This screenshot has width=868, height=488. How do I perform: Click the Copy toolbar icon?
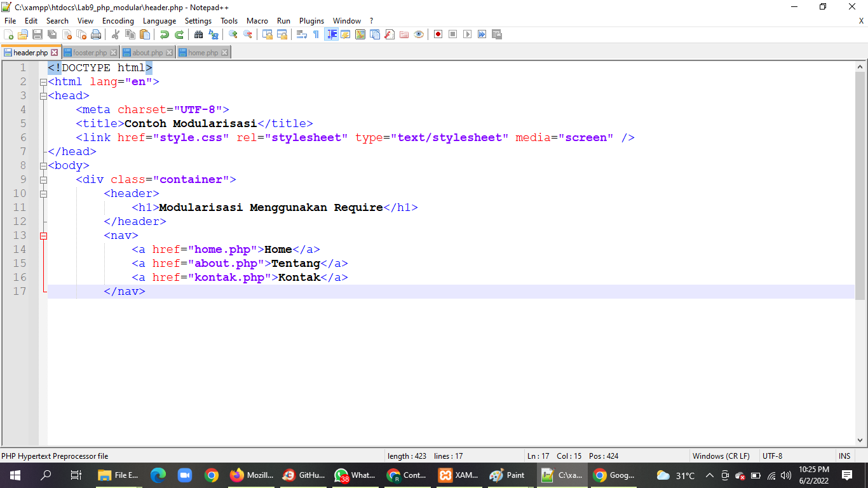point(130,34)
